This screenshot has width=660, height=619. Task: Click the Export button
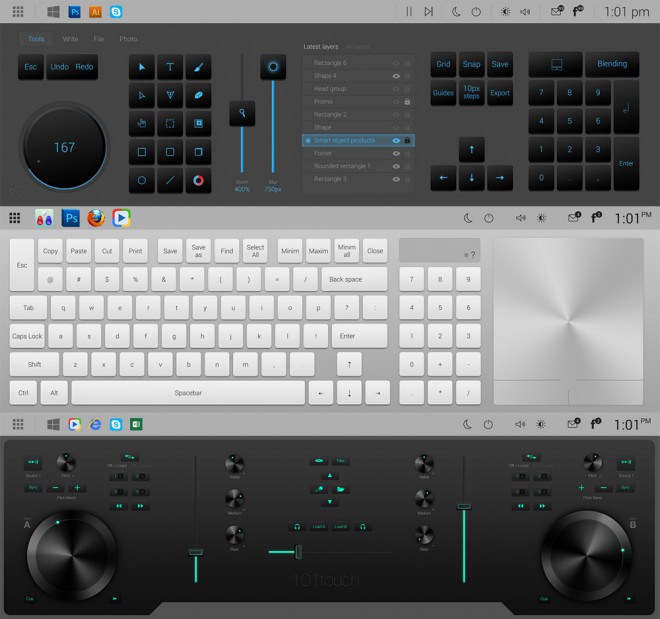pyautogui.click(x=500, y=93)
